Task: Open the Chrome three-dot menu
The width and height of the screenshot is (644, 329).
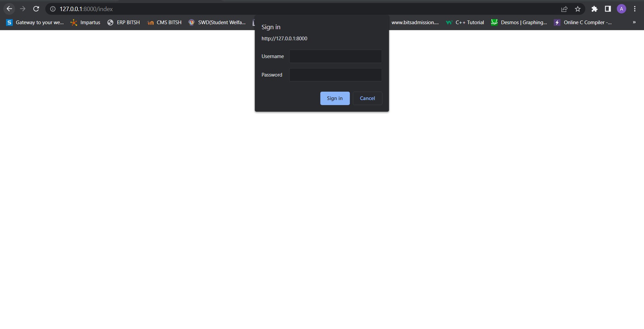Action: point(635,9)
